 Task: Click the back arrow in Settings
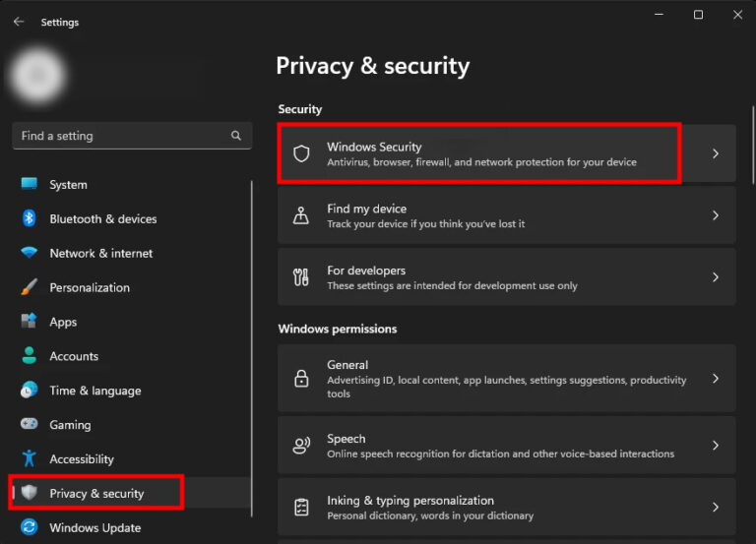(x=19, y=22)
